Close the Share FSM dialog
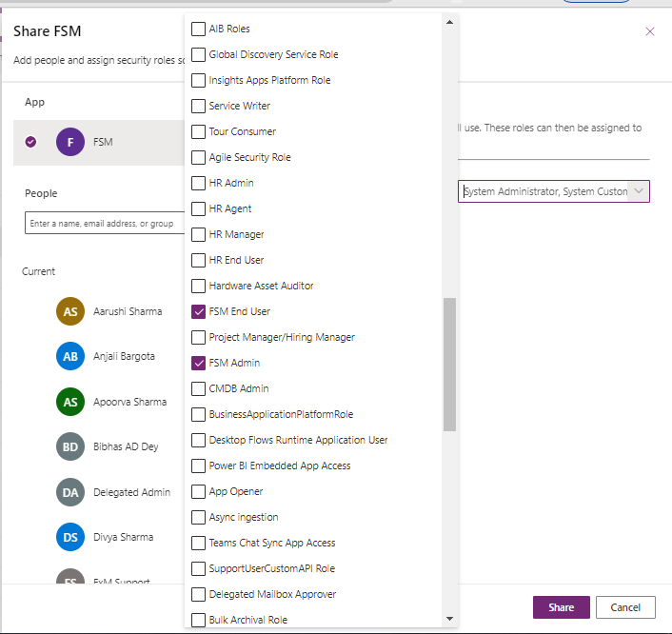 tap(650, 31)
